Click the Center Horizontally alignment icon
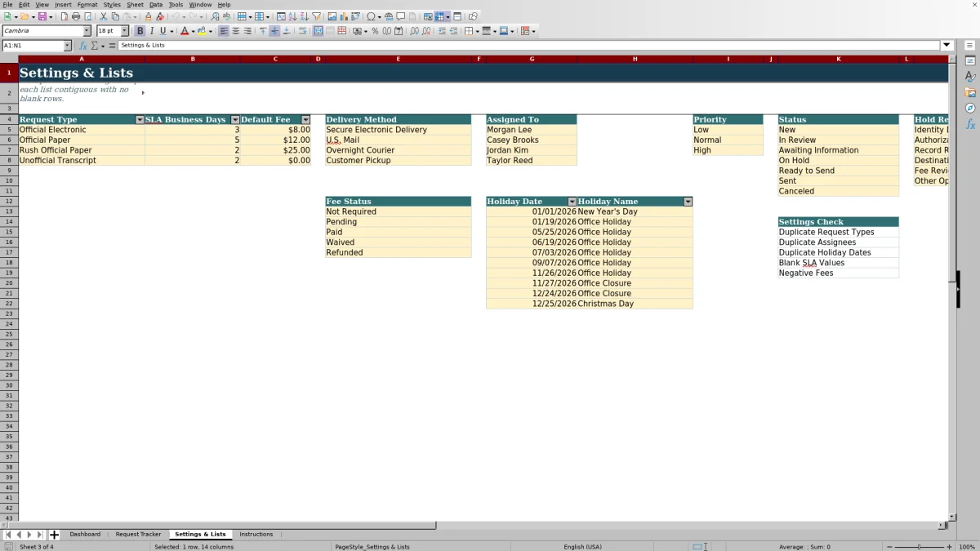This screenshot has width=980, height=551. 235,31
